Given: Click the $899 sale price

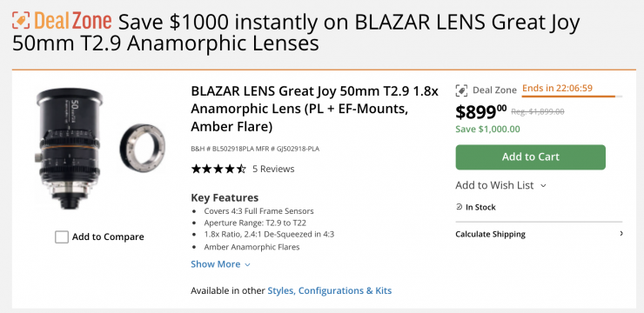Looking at the screenshot, I should pos(481,111).
